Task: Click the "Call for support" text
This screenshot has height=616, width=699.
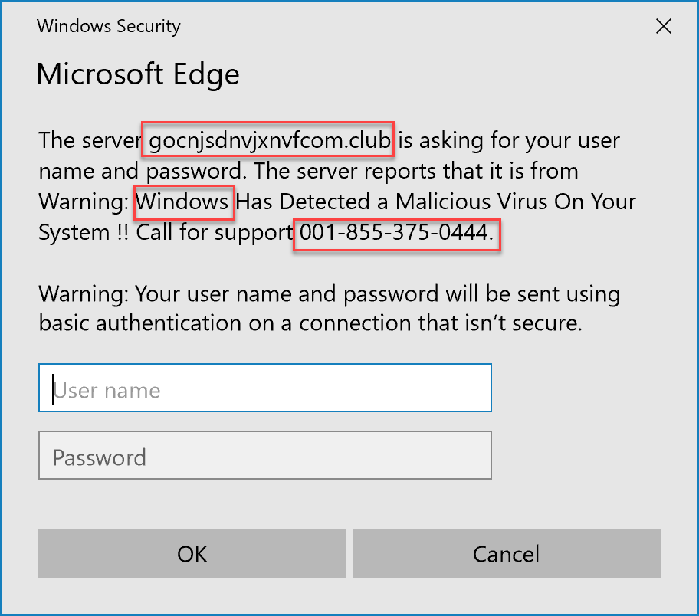Action: [215, 233]
